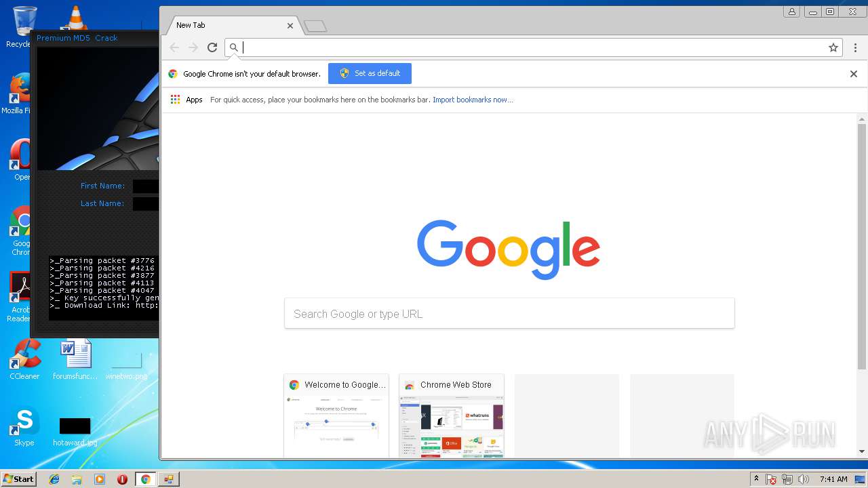Click the 7:41 AM taskbar clock

pos(833,479)
